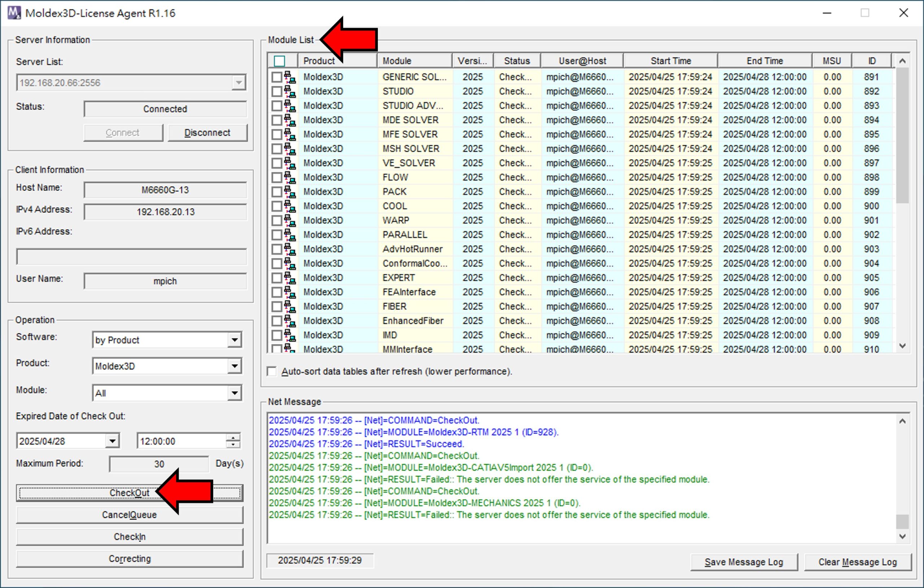Sort the list by MSU column header
This screenshot has height=588, width=924.
(832, 61)
